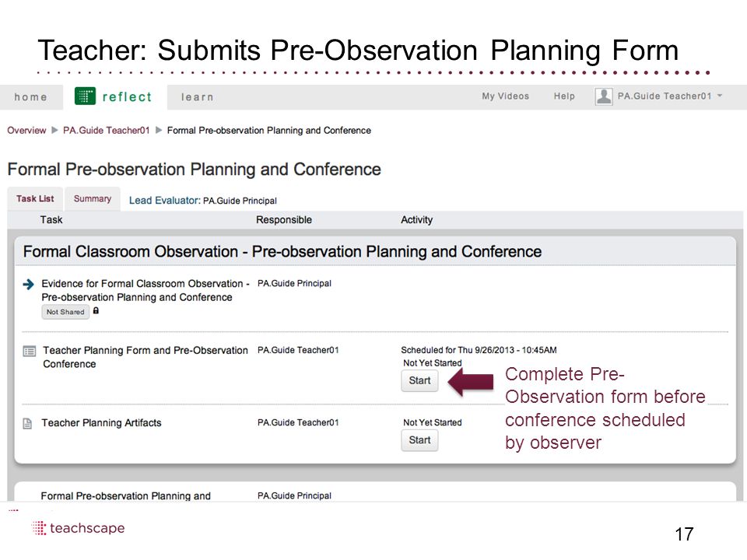Image resolution: width=747 pixels, height=560 pixels.
Task: Click the document icon beside Teacher Planning Artifacts
Action: pos(27,423)
